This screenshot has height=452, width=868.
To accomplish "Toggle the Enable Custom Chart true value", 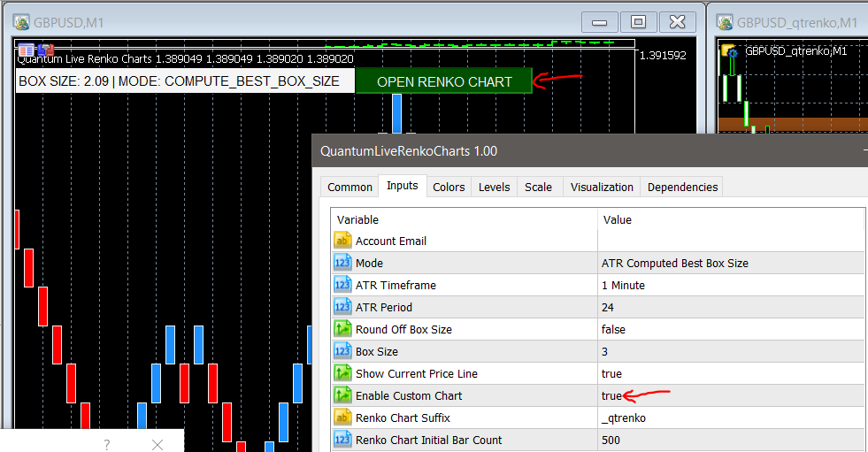I will [611, 395].
